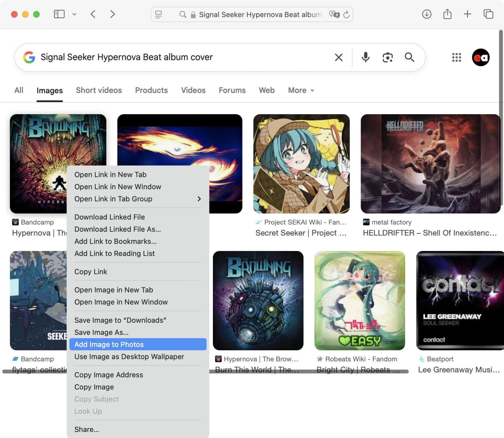
Task: Clear the search field with X
Action: coord(339,57)
